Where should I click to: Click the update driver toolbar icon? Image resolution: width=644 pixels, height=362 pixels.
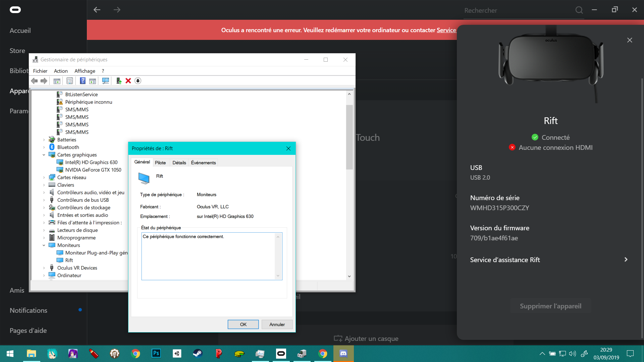[x=118, y=81]
